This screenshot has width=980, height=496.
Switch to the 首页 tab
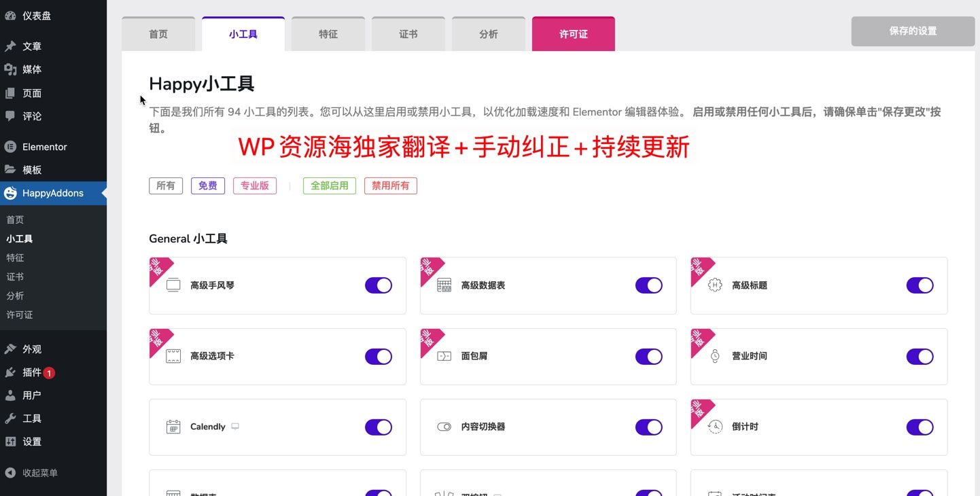pyautogui.click(x=158, y=34)
